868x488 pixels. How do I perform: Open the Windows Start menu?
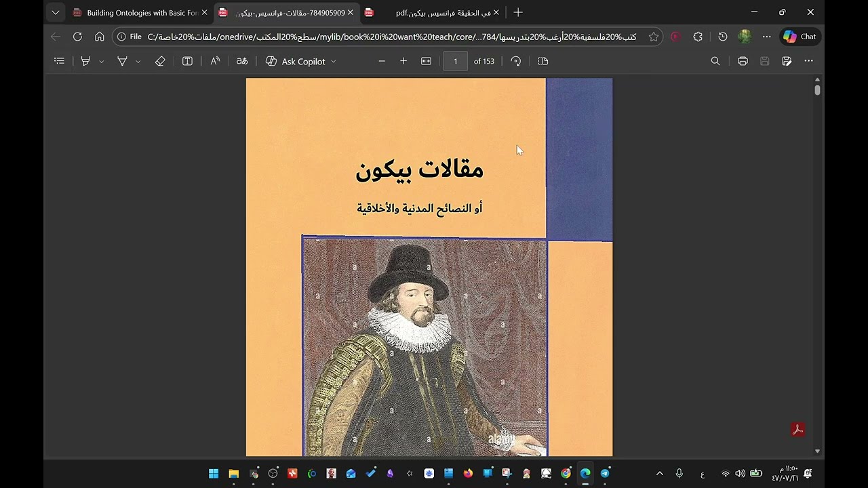[214, 473]
